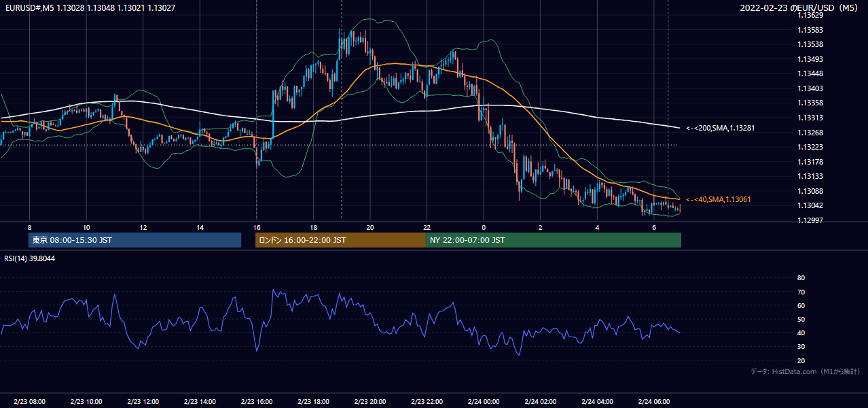Click price axis label 1.13223
Image resolution: width=868 pixels, height=408 pixels.
point(810,147)
